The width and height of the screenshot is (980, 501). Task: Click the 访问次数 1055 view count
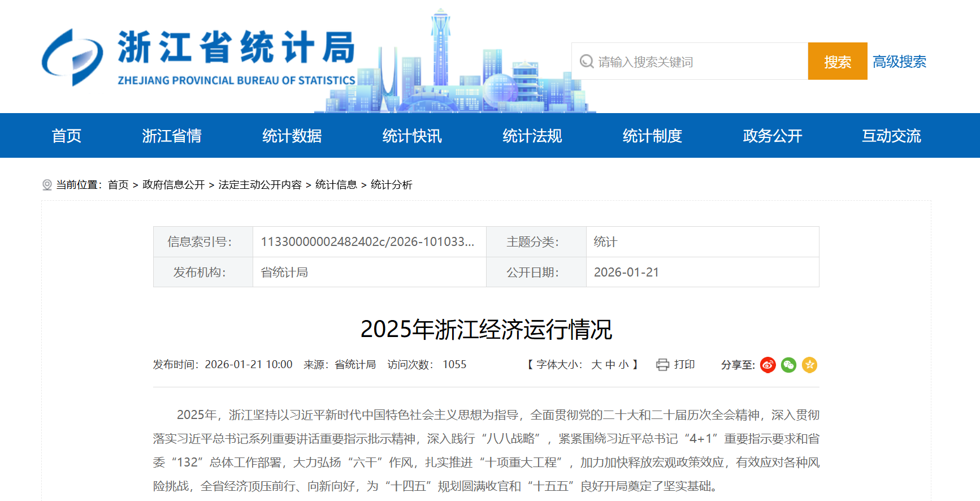click(427, 365)
